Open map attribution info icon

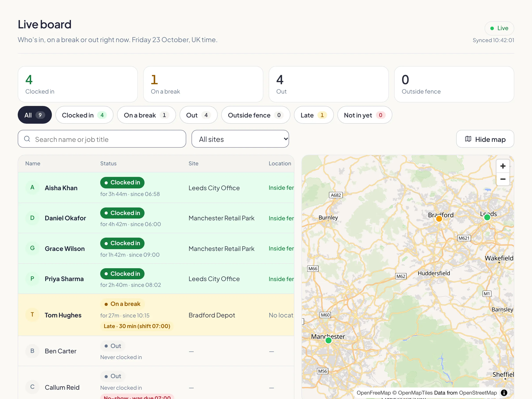pos(504,393)
